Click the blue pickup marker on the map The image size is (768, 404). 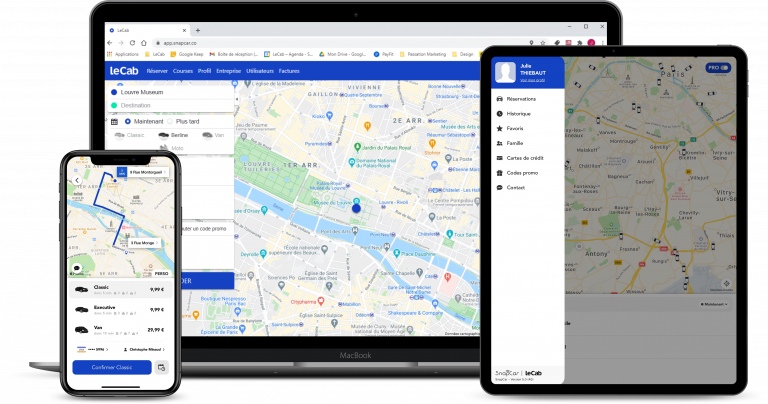(356, 208)
